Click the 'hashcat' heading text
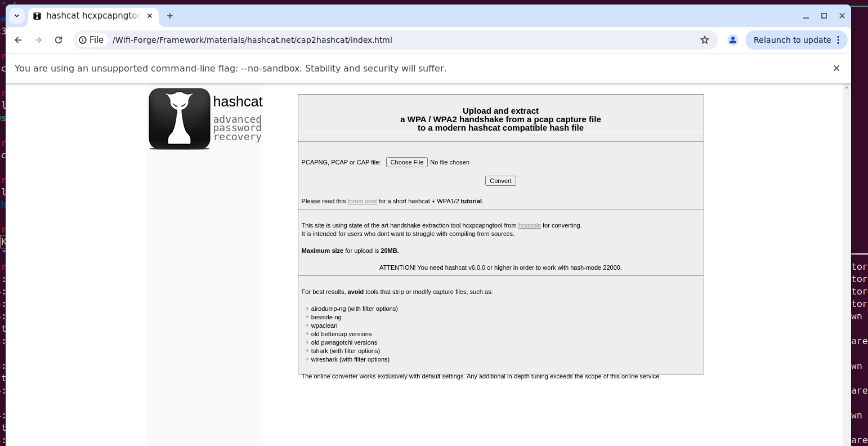This screenshot has width=868, height=446. tap(238, 102)
